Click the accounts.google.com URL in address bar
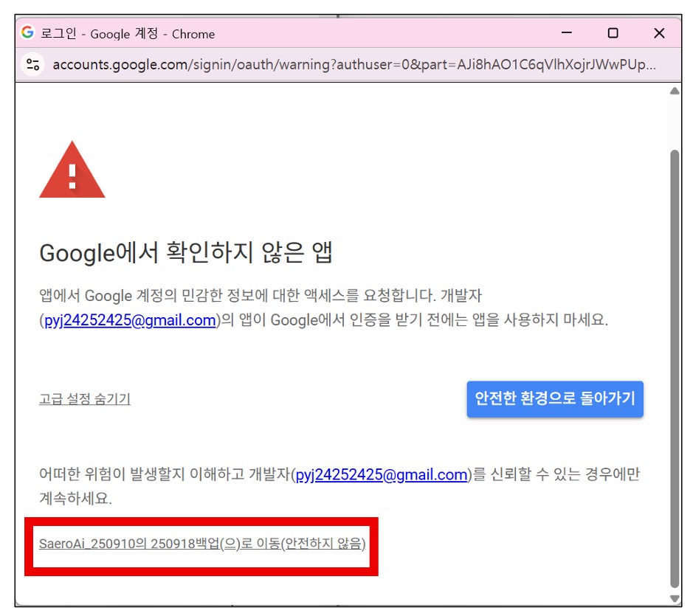 click(x=354, y=64)
